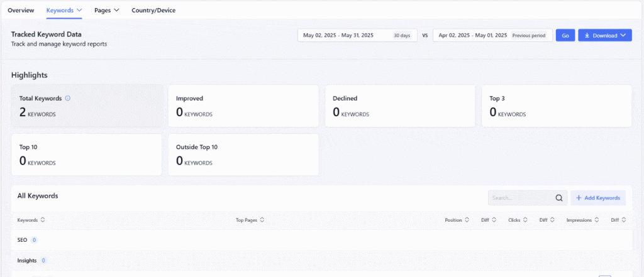
Task: Click the Total Keywords info icon
Action: [x=68, y=98]
